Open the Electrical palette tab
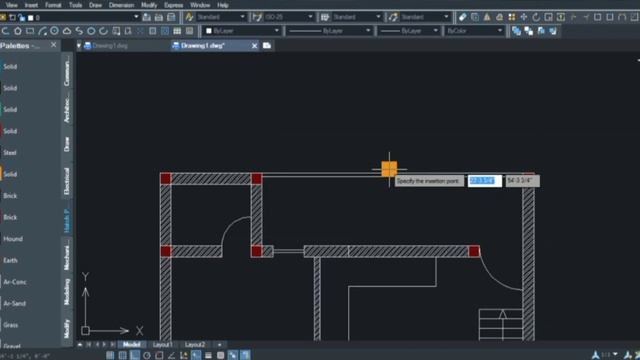This screenshot has height=360, width=640. (x=67, y=181)
